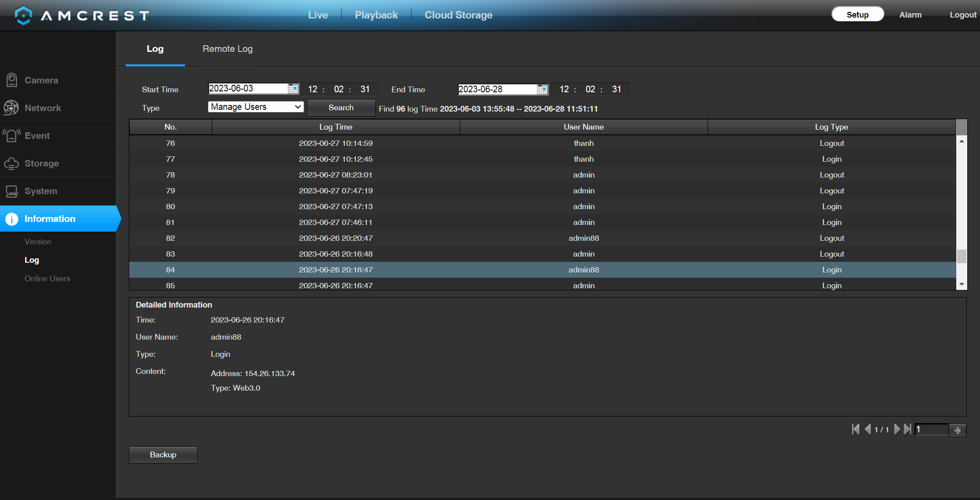Go to previous page of log results
980x500 pixels.
tap(867, 429)
